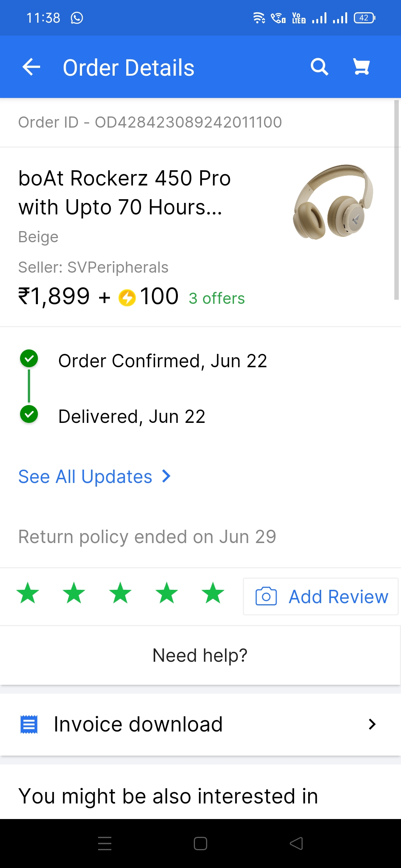Tap the Need help? option
Viewport: 401px width, 868px height.
[x=200, y=655]
